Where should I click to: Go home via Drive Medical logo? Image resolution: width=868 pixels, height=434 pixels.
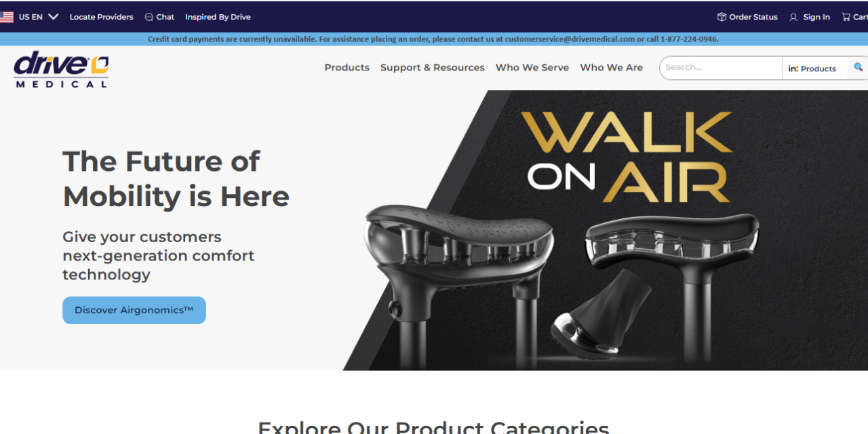(61, 69)
